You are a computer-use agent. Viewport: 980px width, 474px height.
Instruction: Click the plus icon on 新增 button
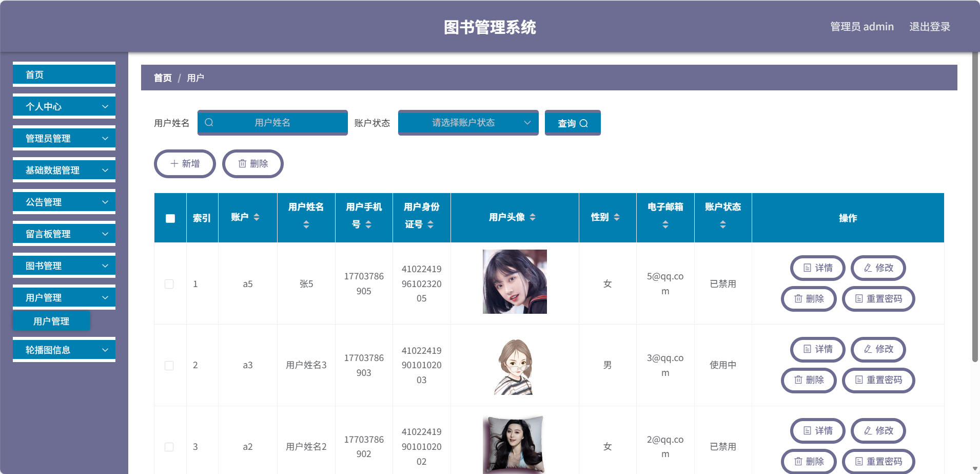coord(174,163)
